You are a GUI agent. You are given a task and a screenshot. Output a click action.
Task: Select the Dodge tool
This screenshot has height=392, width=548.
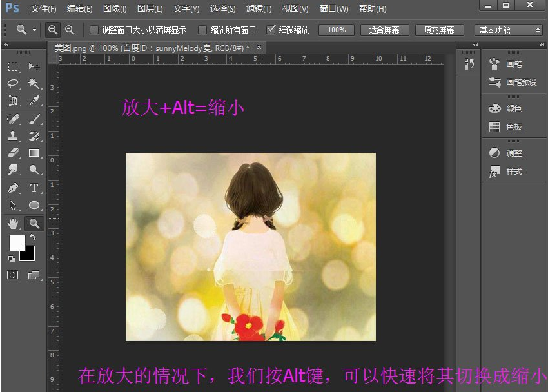(x=34, y=170)
